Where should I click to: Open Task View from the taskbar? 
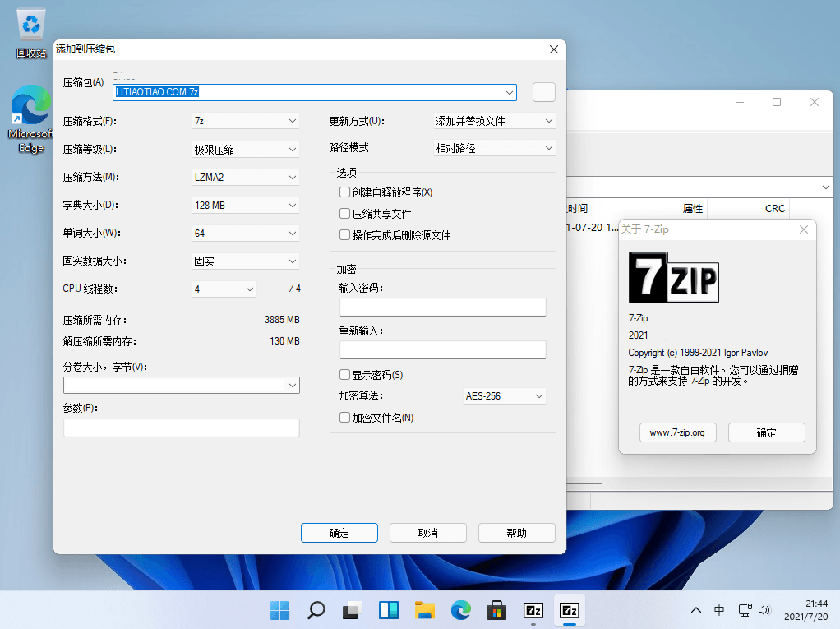[x=352, y=610]
